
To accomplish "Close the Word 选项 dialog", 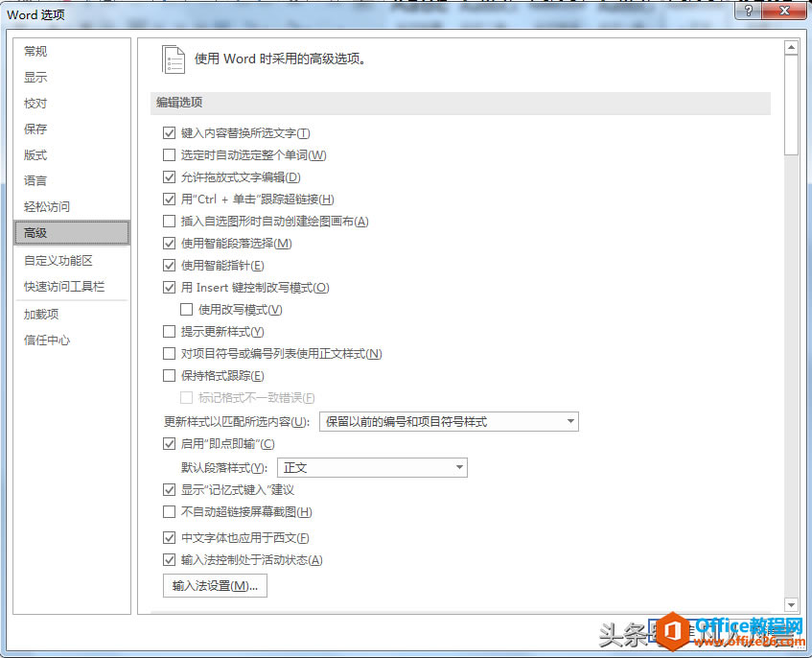I will (x=785, y=11).
